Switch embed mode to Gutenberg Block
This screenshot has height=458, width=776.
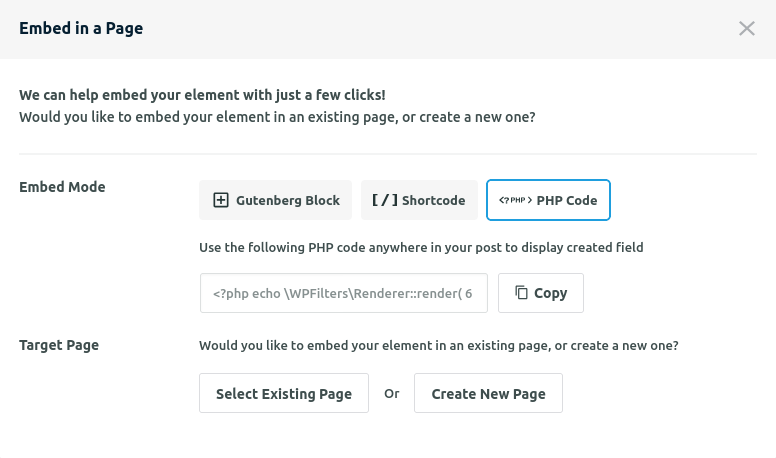click(276, 200)
